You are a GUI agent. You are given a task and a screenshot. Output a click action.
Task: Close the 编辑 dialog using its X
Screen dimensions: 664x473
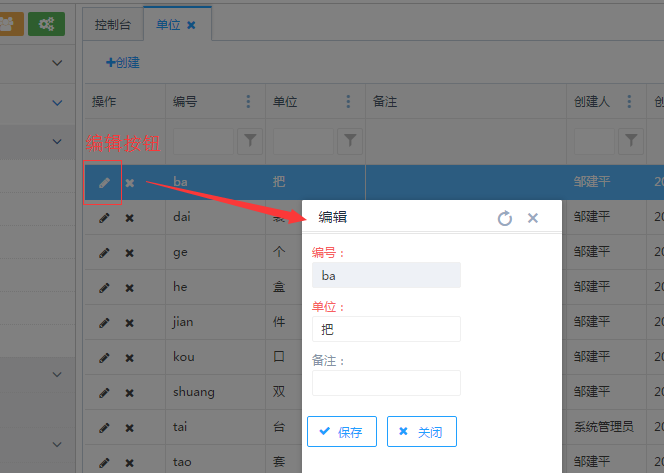pos(533,218)
